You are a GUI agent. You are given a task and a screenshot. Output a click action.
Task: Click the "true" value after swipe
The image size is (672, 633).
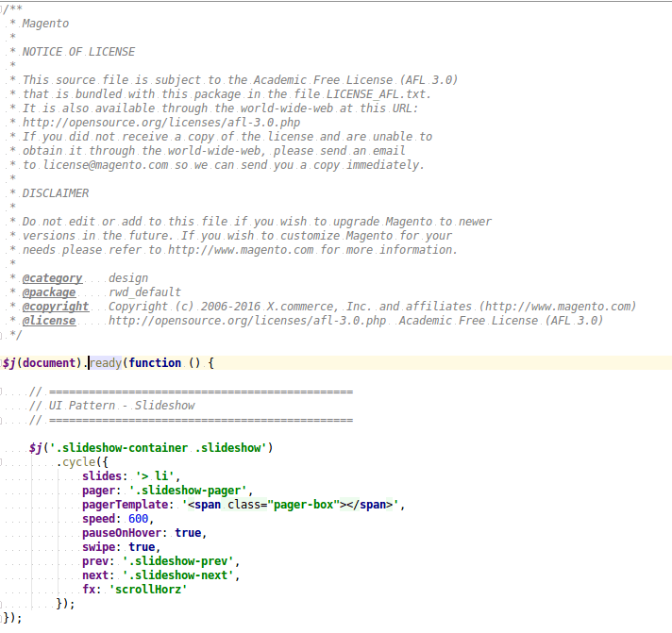pos(142,547)
